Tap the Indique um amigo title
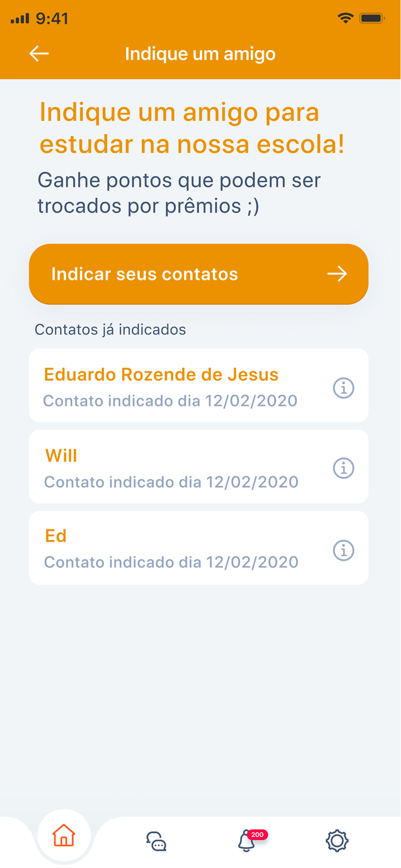Screen dimensions: 401x868 [x=200, y=53]
